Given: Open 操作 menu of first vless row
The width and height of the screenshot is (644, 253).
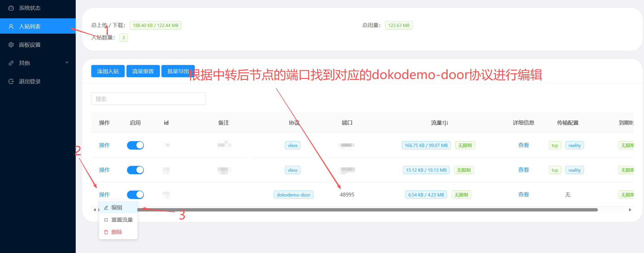Looking at the screenshot, I should coord(105,145).
